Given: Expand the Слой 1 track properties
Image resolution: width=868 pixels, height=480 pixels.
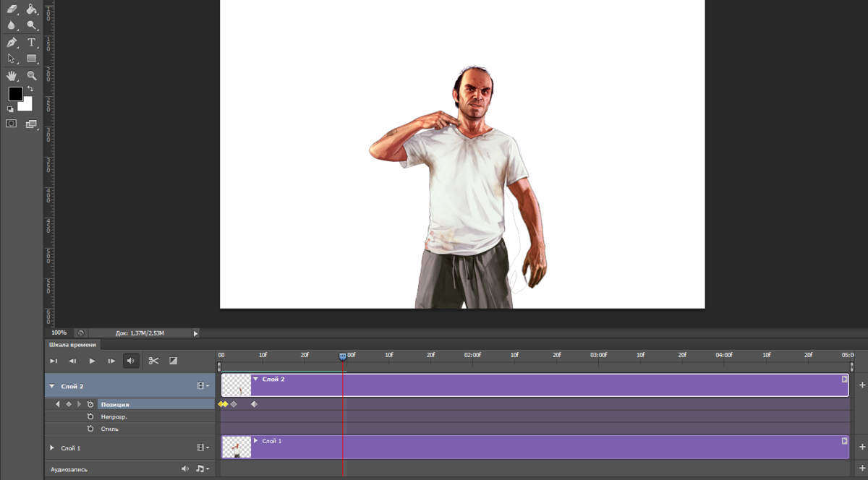Looking at the screenshot, I should [52, 448].
